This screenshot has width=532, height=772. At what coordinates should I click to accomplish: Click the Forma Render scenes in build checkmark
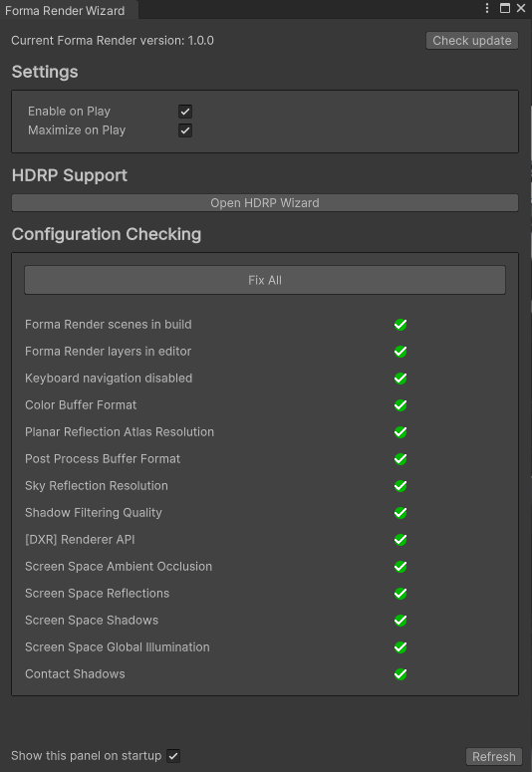(400, 325)
